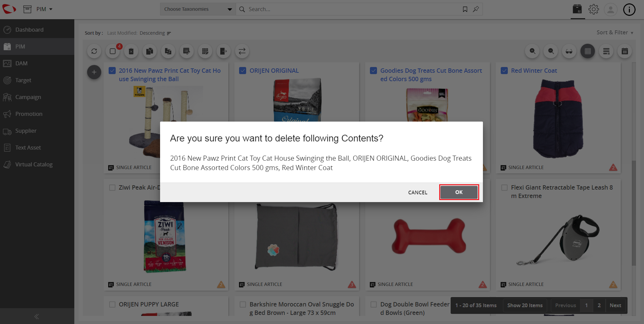Screen dimensions: 644x324
Task: Click the round plus add button
Action: pos(94,72)
